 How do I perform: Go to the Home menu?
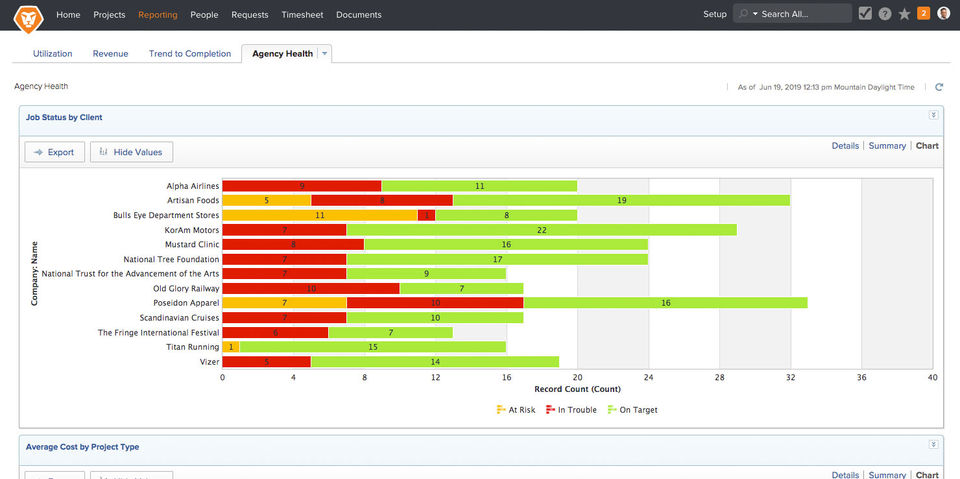tap(69, 15)
